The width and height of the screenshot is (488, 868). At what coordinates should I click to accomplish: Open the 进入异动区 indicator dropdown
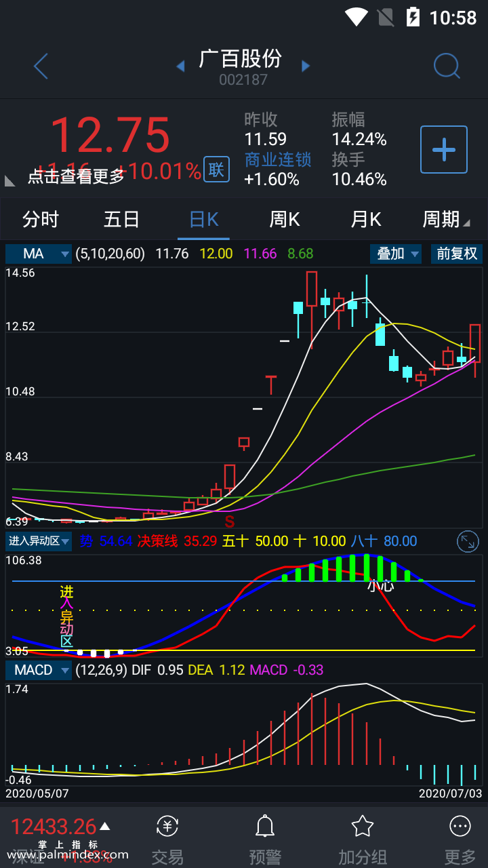pos(39,541)
